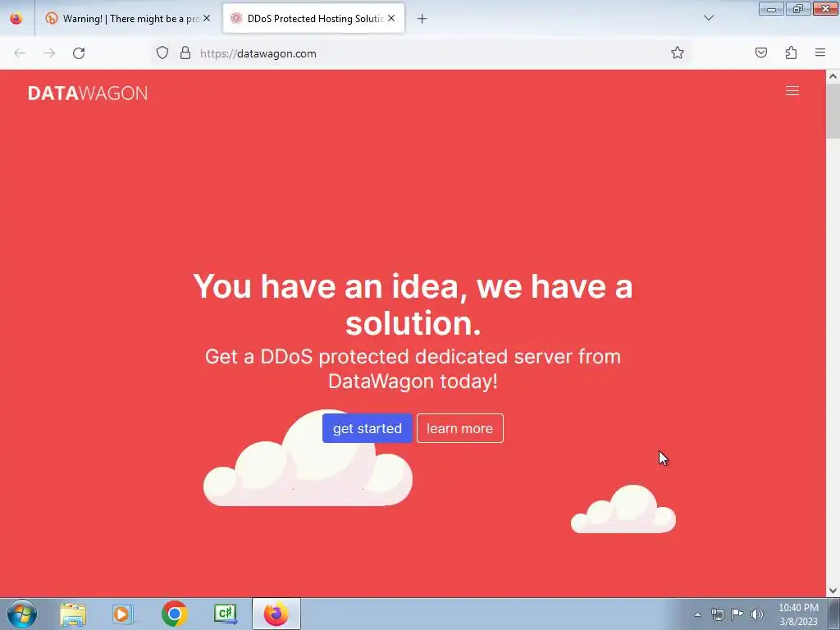Click the learn more button

pyautogui.click(x=459, y=428)
